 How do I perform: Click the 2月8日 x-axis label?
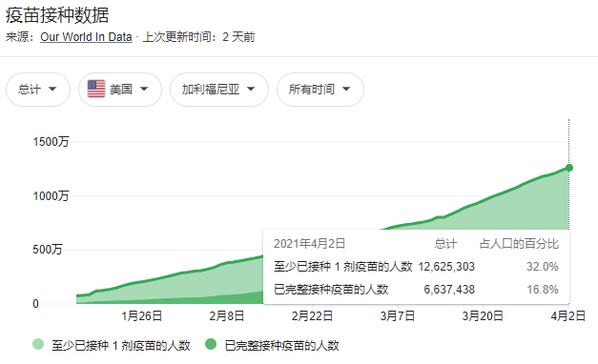point(227,316)
